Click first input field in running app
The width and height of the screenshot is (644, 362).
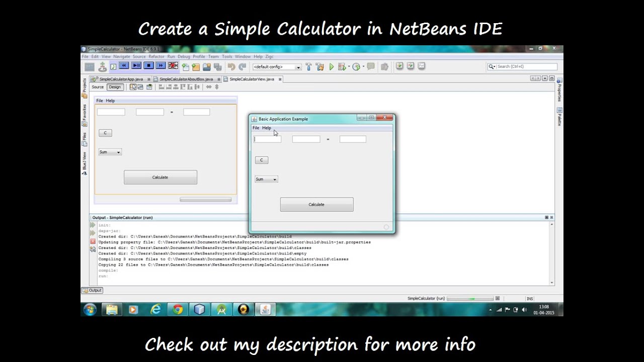pos(267,139)
